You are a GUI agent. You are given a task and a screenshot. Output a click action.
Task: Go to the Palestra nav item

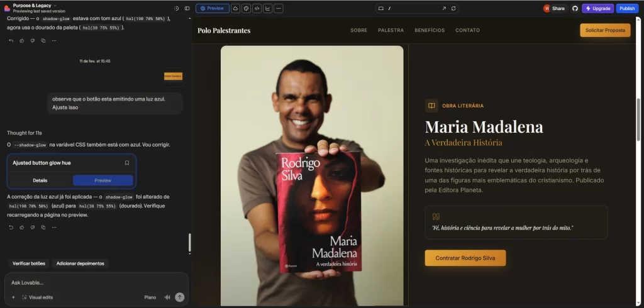(391, 30)
